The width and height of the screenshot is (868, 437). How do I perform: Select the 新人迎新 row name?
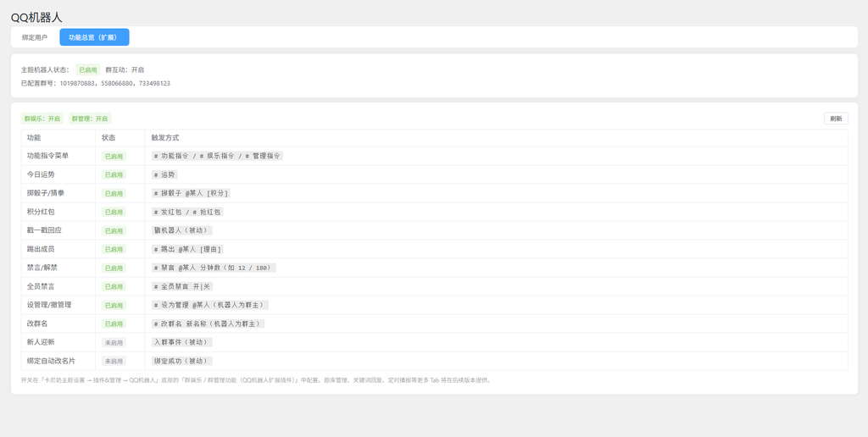41,342
